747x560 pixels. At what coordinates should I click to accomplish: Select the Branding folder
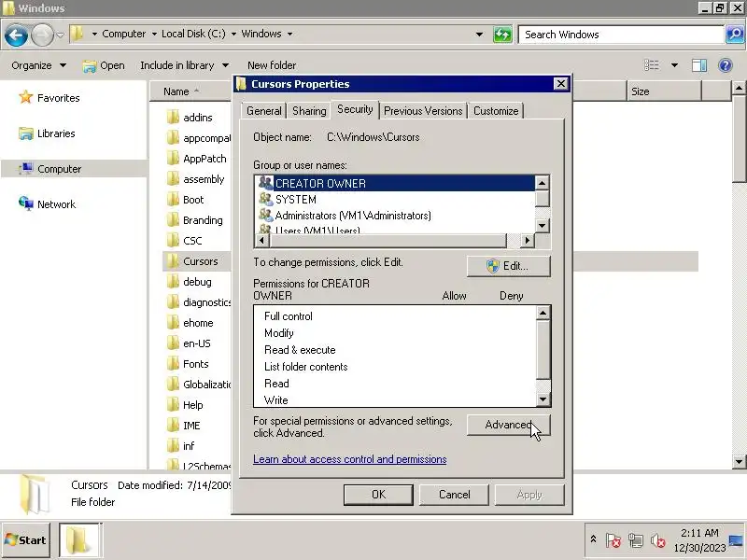click(195, 220)
